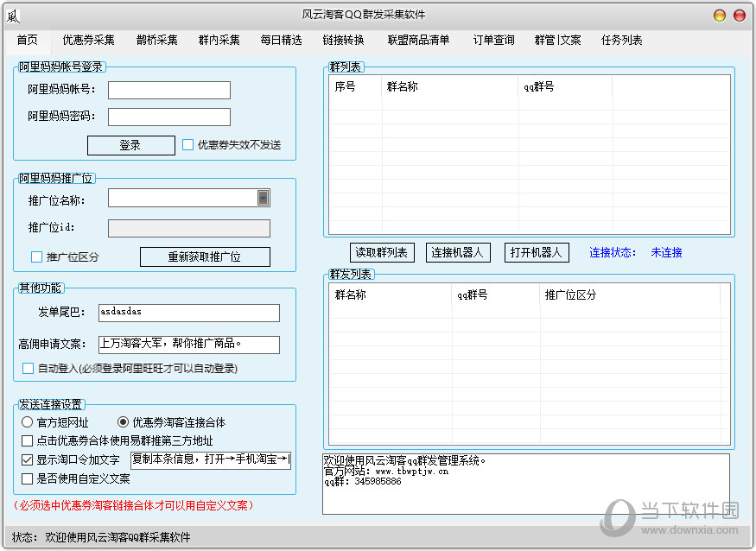Image resolution: width=756 pixels, height=551 pixels.
Task: Click the orange minimize circle button
Action: point(720,16)
